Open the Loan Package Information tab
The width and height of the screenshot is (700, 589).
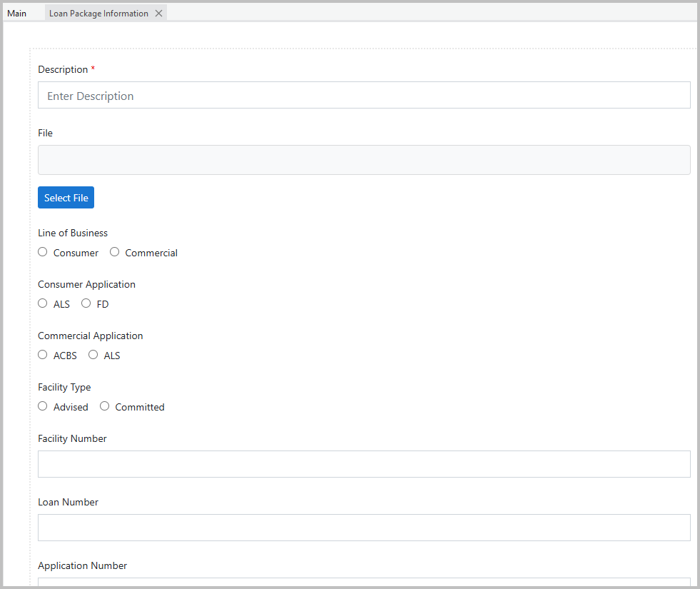(98, 12)
